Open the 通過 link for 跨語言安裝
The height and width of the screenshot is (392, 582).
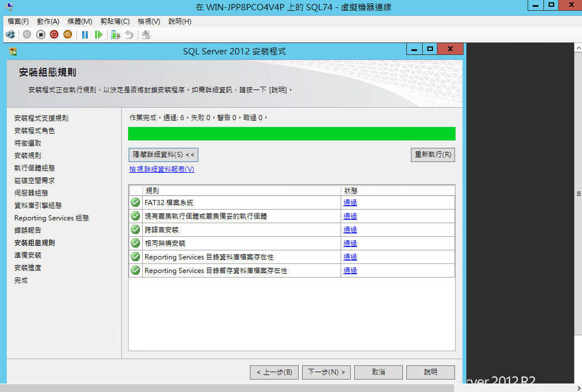pyautogui.click(x=350, y=229)
